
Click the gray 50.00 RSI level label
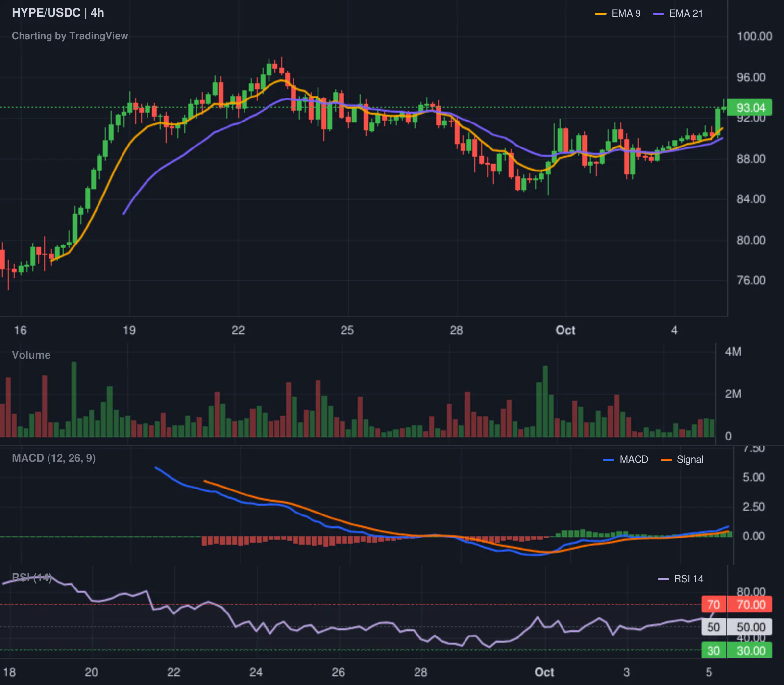click(750, 627)
